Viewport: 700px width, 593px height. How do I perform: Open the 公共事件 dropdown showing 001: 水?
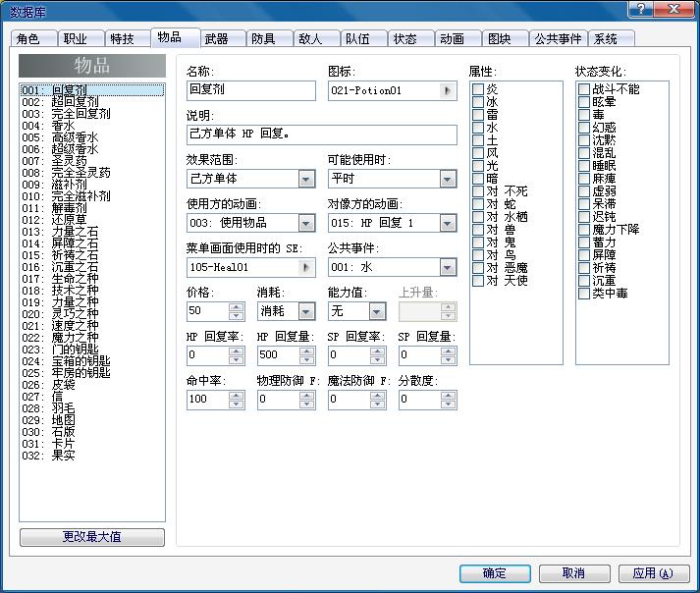click(x=448, y=267)
